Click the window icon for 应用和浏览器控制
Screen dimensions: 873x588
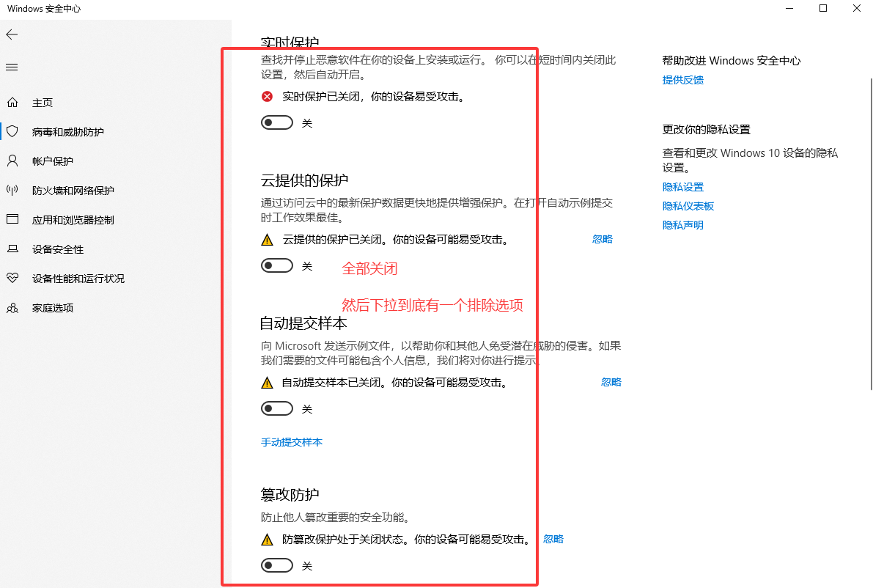[x=12, y=219]
